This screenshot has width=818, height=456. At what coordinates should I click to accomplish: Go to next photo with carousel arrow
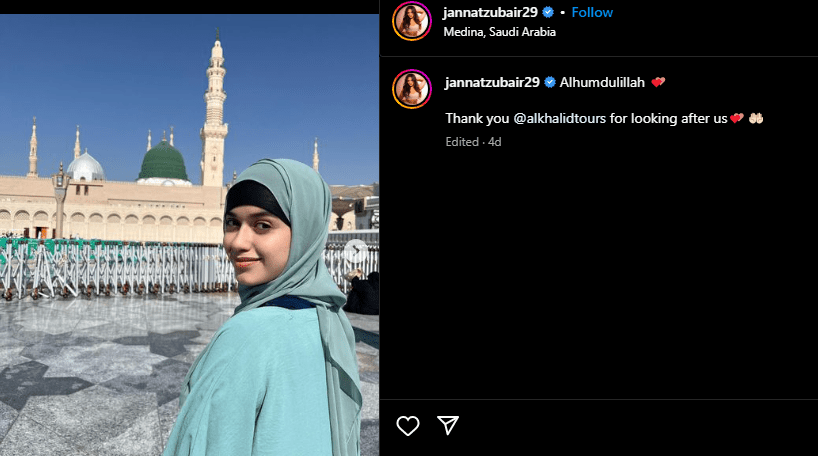click(356, 251)
